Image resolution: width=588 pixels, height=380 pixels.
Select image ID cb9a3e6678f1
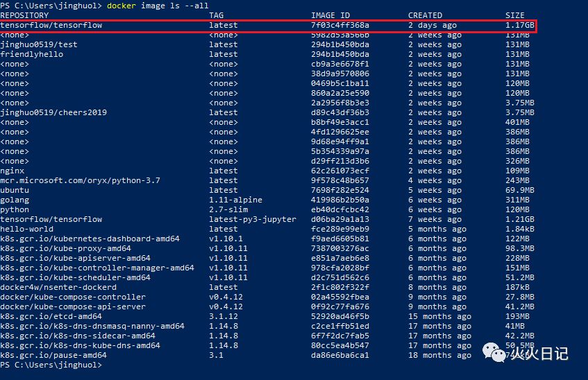coord(340,64)
